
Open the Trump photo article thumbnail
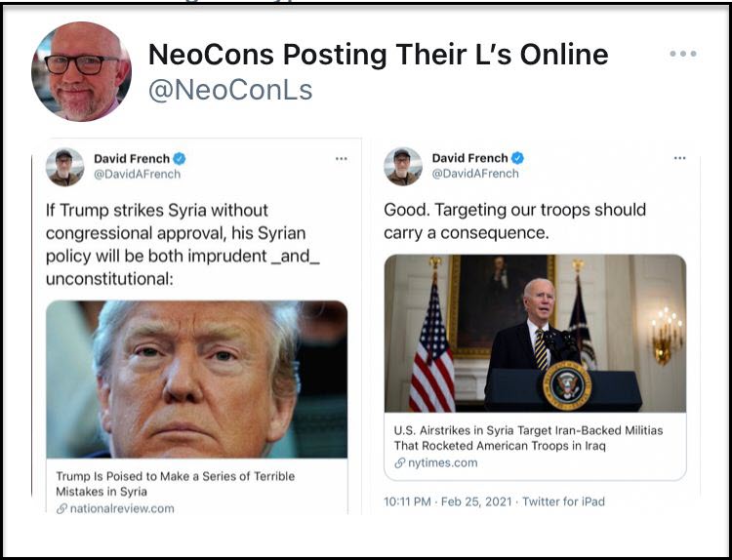click(x=196, y=380)
